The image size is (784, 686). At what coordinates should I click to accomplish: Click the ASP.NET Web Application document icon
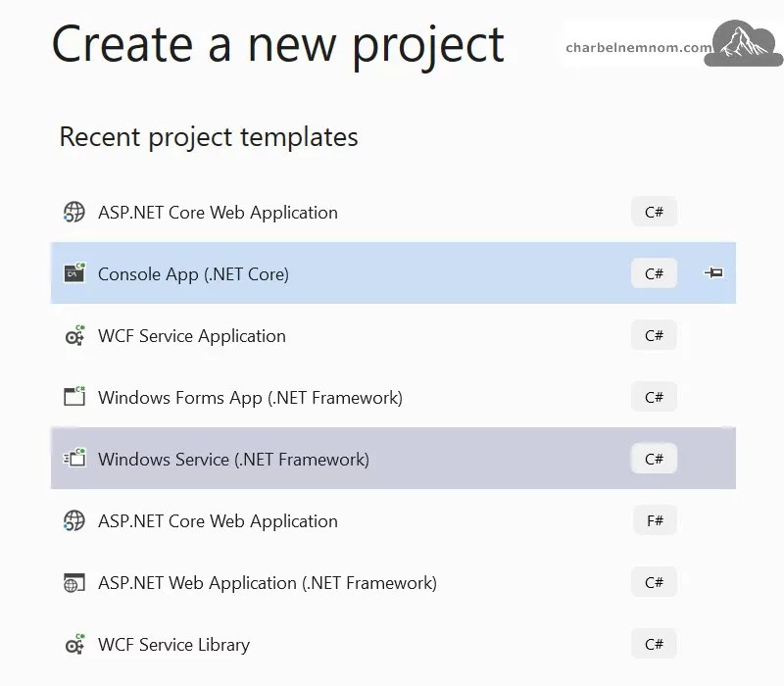(x=73, y=582)
